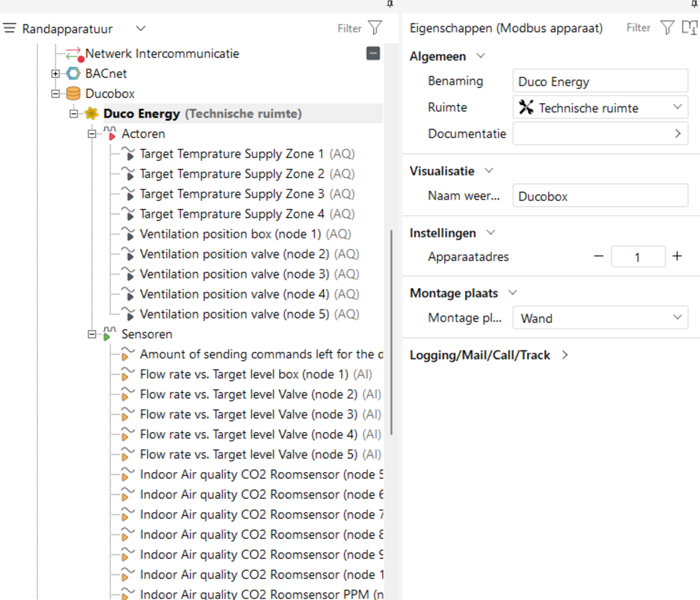Click the Ducobox database icon
Viewport: 700px width, 600px height.
click(x=74, y=94)
